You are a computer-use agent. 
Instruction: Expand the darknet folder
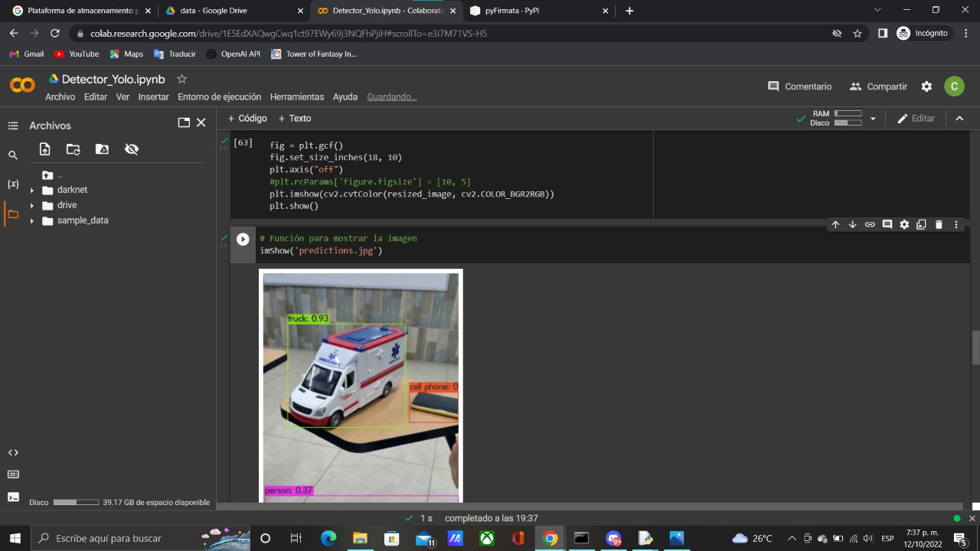(x=32, y=191)
